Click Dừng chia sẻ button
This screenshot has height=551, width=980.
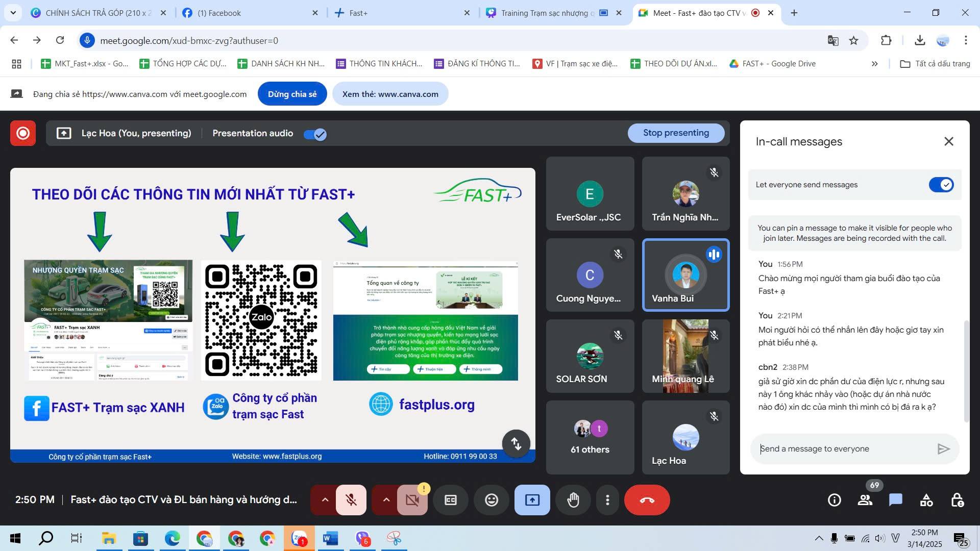tap(292, 94)
